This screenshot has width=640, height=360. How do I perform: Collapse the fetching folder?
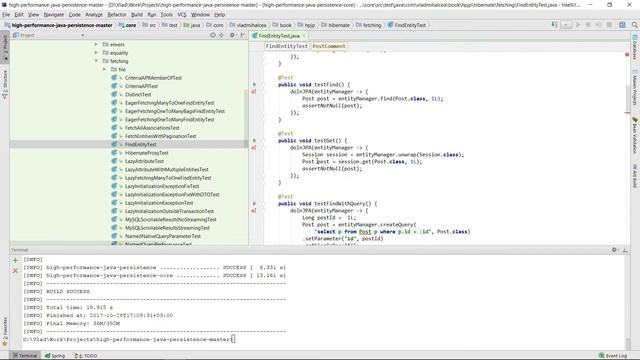96,61
